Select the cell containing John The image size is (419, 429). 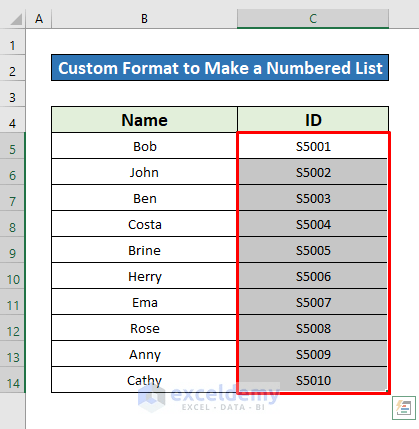pos(144,172)
